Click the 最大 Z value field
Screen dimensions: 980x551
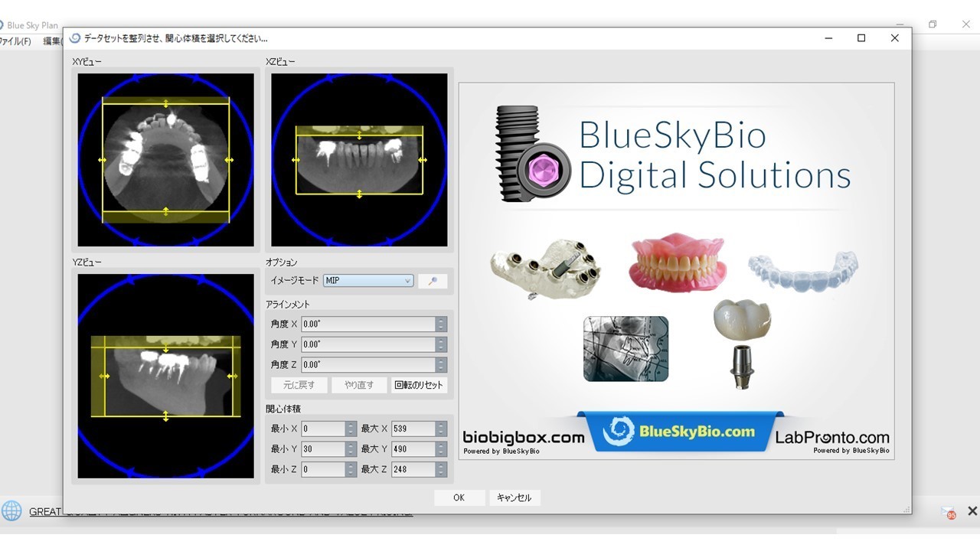413,469
